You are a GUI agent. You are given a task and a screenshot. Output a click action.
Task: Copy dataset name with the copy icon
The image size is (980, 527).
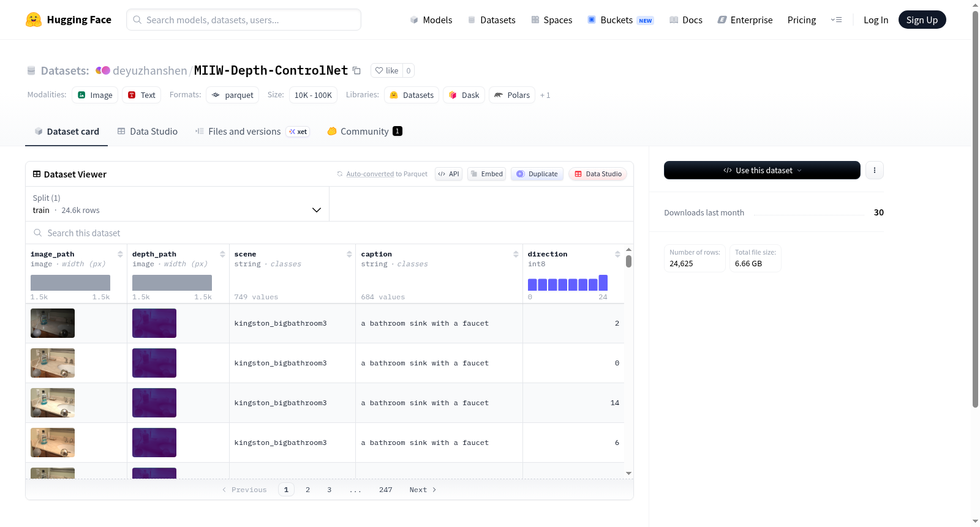point(356,70)
